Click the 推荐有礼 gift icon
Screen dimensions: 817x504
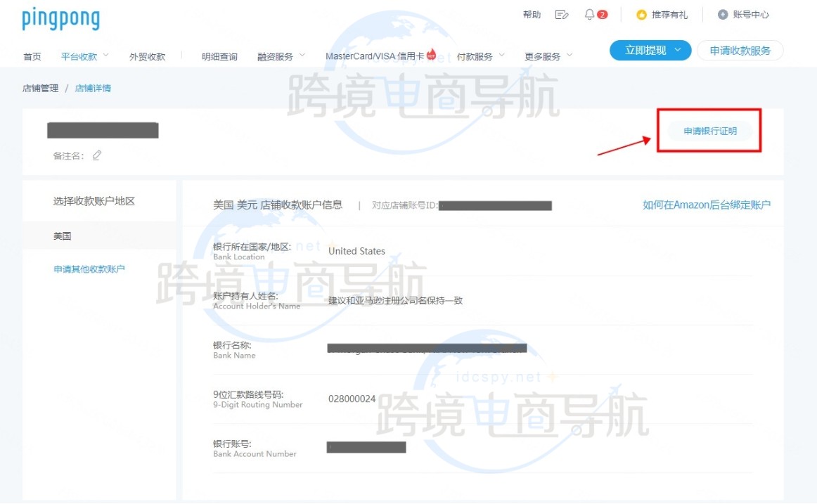(x=642, y=13)
